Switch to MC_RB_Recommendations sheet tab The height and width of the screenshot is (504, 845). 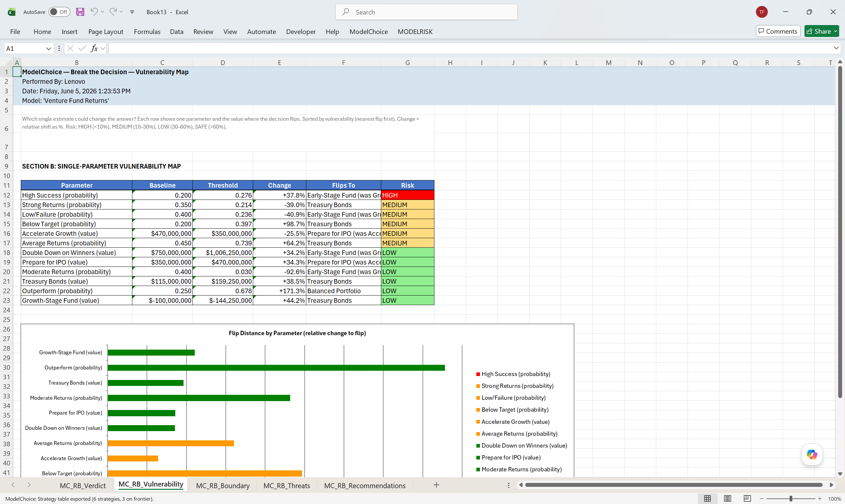pos(364,486)
